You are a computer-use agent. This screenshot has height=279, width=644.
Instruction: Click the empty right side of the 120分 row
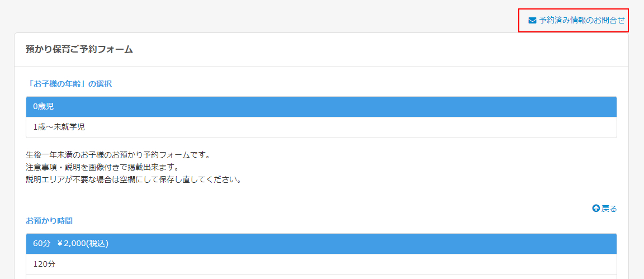[x=447, y=264]
